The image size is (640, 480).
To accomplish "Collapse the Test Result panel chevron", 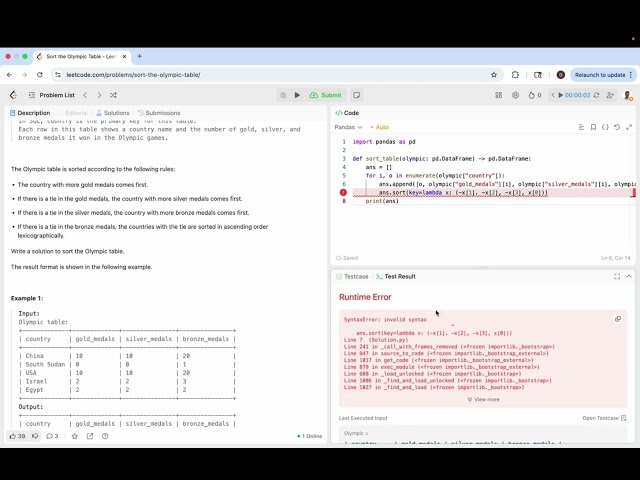I will (629, 276).
